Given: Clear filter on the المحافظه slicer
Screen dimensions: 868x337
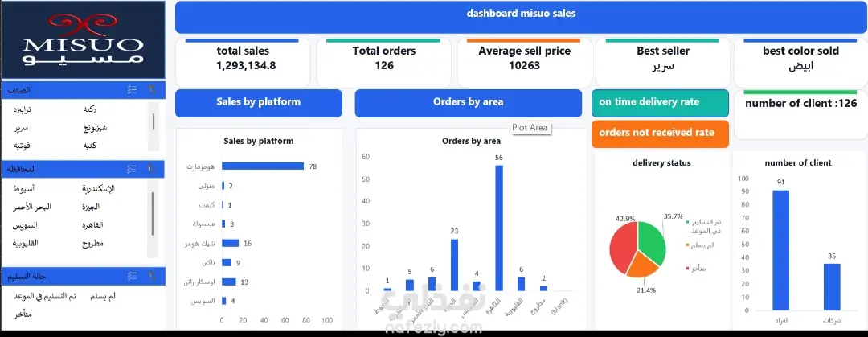Looking at the screenshot, I should click(x=152, y=169).
